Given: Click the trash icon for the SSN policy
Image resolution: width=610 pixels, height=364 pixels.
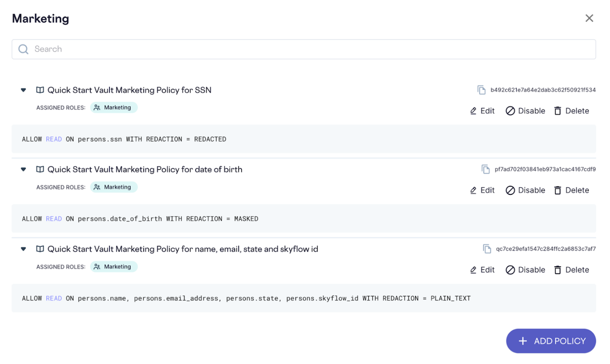Looking at the screenshot, I should tap(558, 111).
